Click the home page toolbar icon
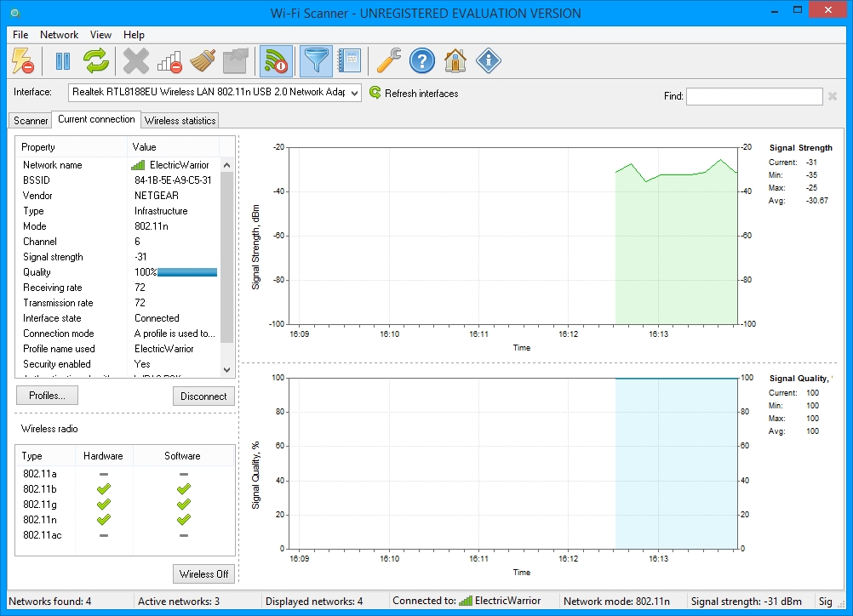The height and width of the screenshot is (616, 853). click(455, 60)
